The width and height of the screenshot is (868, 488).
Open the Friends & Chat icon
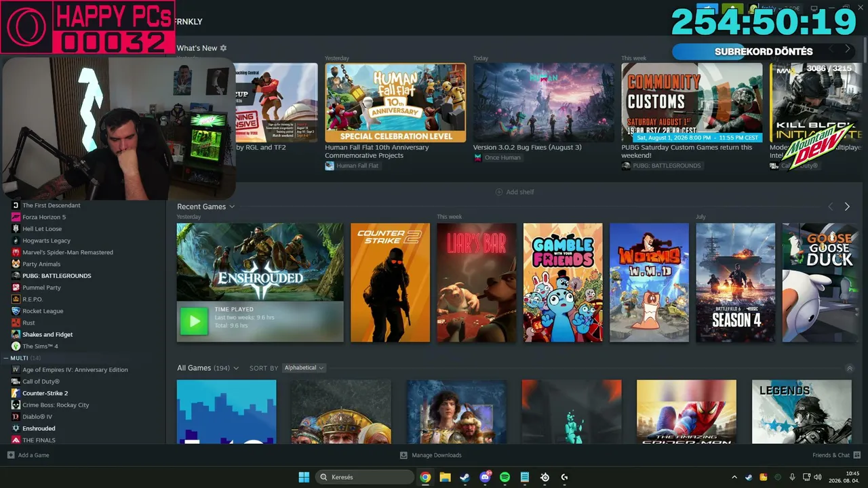(x=857, y=455)
